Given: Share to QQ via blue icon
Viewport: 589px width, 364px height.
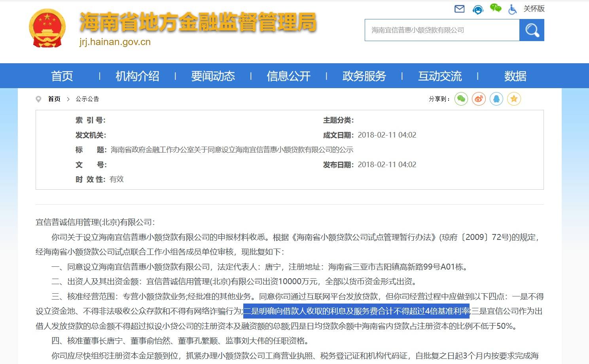Looking at the screenshot, I should click(x=496, y=99).
